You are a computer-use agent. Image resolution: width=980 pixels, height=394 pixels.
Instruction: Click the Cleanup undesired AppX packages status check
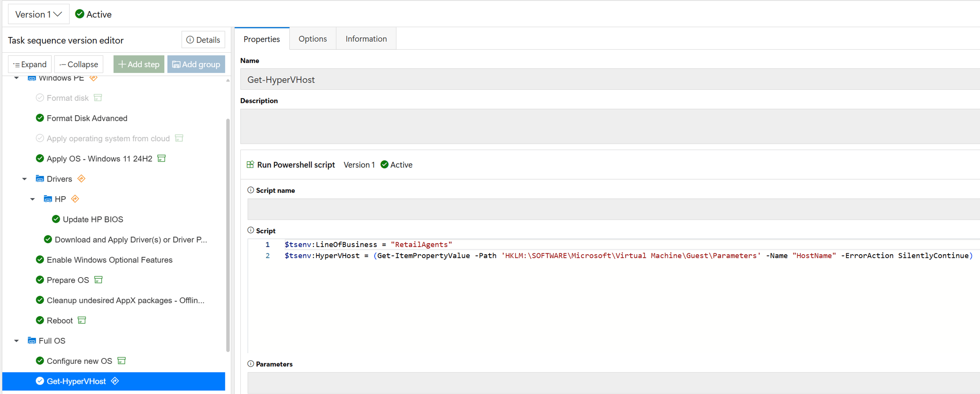tap(40, 300)
